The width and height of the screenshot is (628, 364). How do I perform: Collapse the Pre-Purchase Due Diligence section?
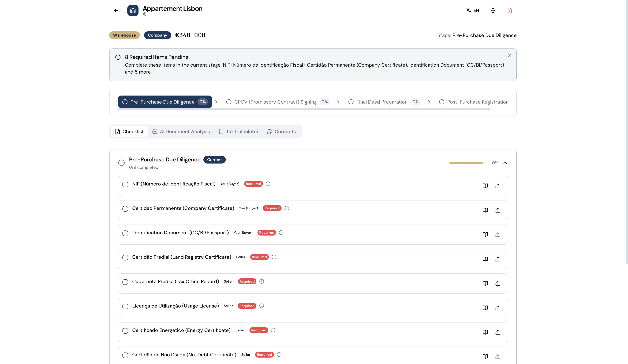505,163
